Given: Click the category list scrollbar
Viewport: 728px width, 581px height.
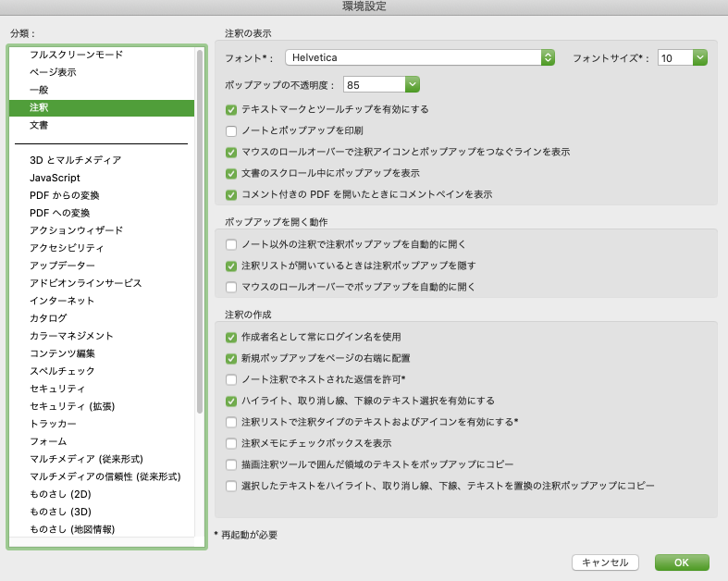Looking at the screenshot, I should tap(200, 231).
